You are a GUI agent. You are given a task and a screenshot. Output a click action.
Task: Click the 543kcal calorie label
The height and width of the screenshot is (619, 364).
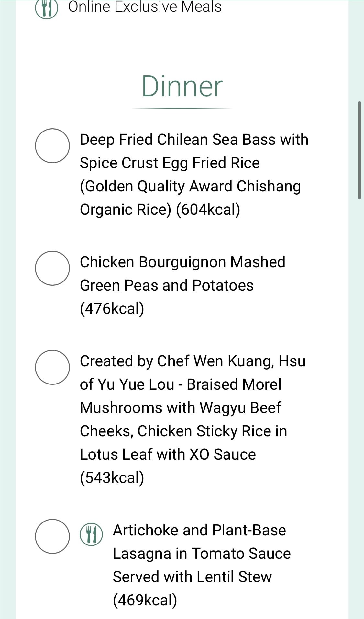point(112,478)
